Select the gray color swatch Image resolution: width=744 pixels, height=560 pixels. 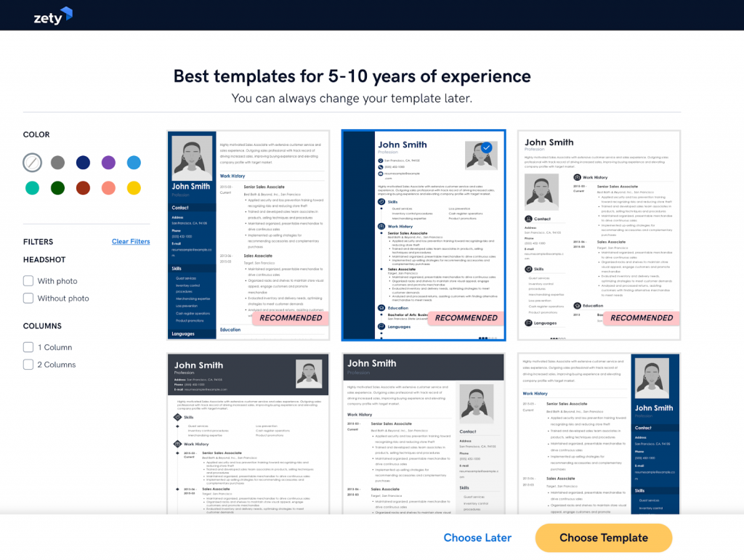tap(57, 163)
